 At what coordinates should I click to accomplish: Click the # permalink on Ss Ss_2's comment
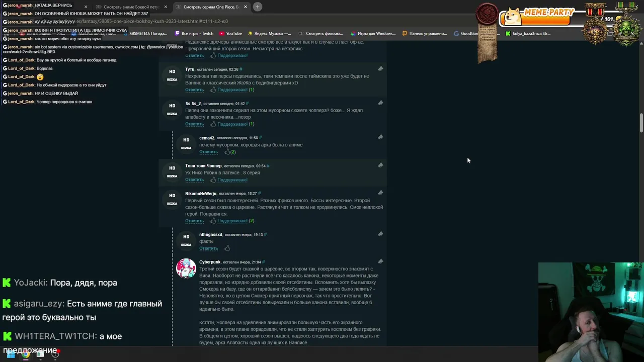tap(247, 103)
